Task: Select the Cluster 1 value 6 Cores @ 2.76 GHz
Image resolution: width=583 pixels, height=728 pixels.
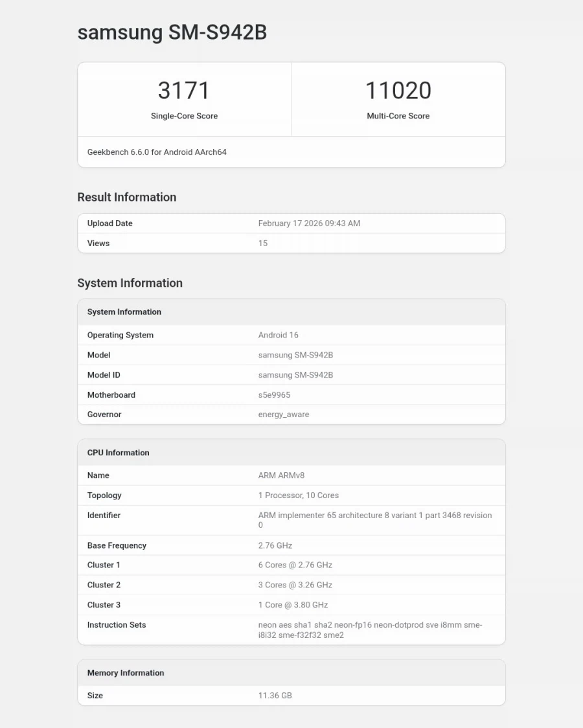Action: (x=295, y=565)
